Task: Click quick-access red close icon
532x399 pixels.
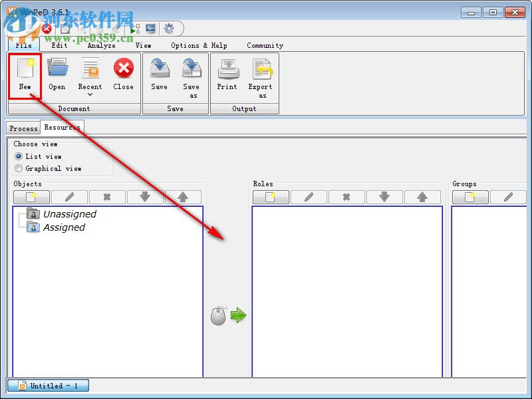Action: pos(47,29)
